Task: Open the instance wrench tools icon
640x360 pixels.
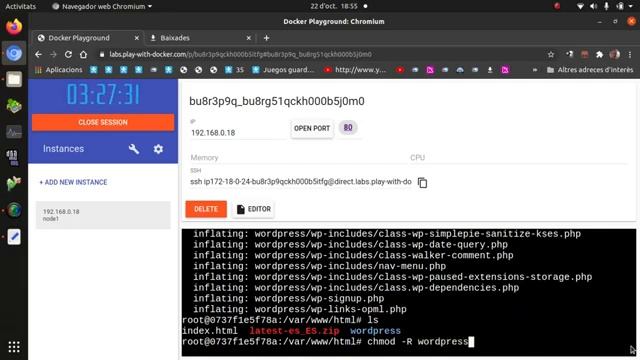Action: pyautogui.click(x=134, y=149)
